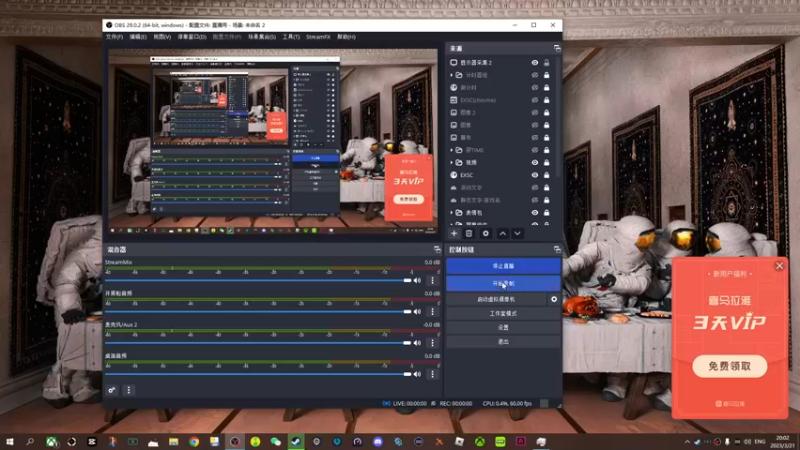The image size is (800, 450).
Task: Open the 视图(V) menu
Action: [x=162, y=37]
